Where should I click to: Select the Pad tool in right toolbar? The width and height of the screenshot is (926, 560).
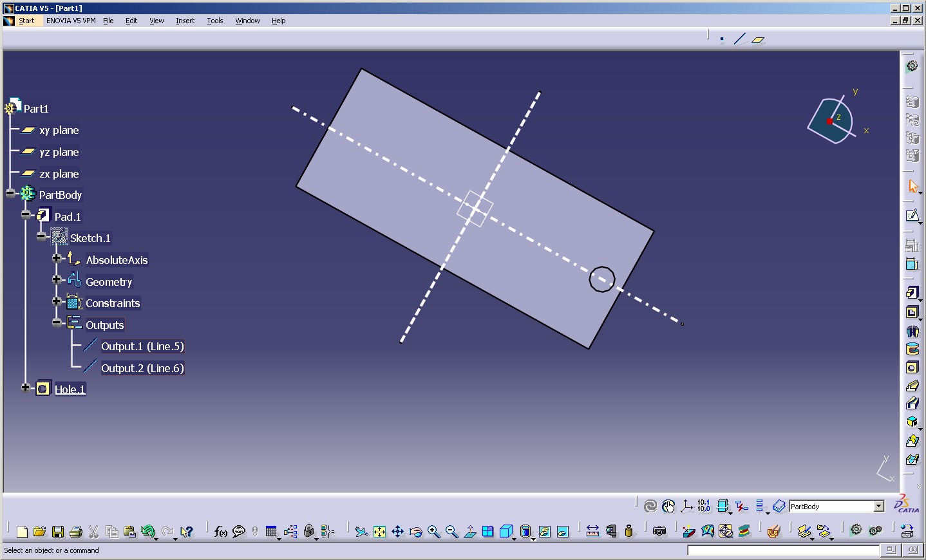point(912,294)
